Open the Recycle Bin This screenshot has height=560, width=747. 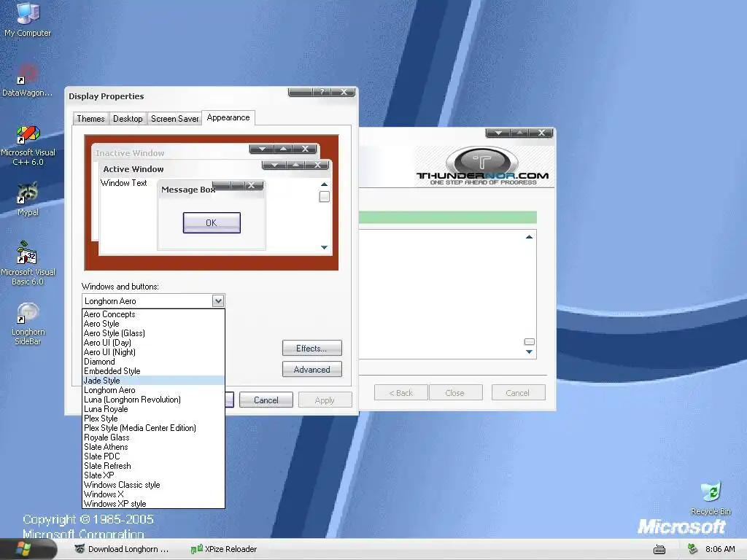[711, 498]
